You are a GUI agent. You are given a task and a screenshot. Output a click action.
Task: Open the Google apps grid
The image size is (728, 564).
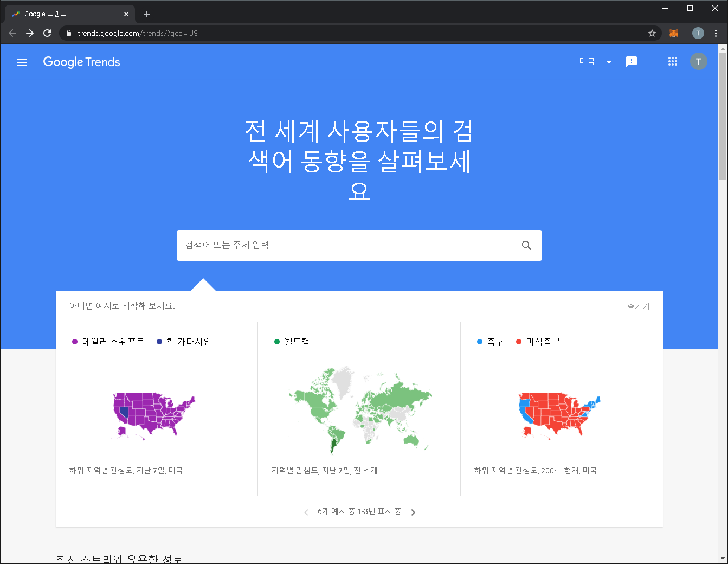click(673, 62)
